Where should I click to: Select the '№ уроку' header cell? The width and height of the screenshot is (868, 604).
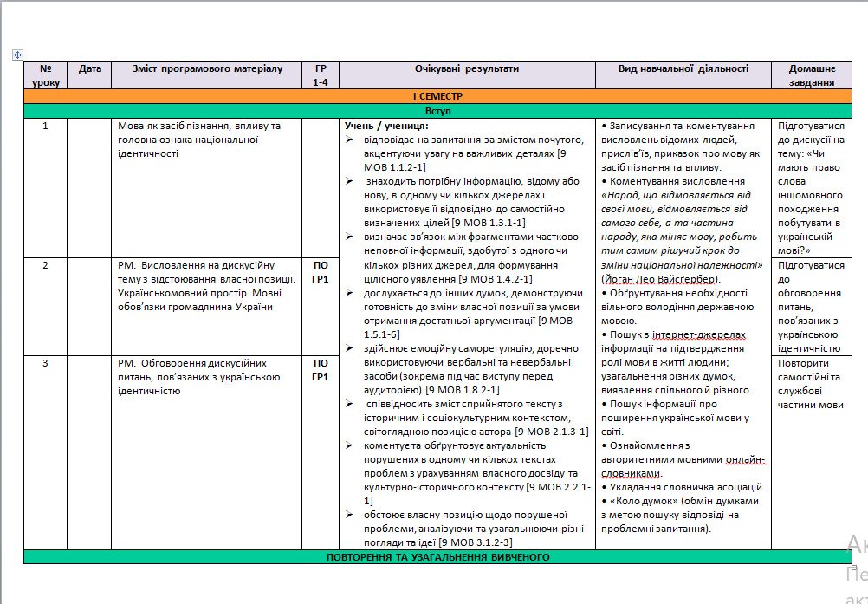pos(45,75)
